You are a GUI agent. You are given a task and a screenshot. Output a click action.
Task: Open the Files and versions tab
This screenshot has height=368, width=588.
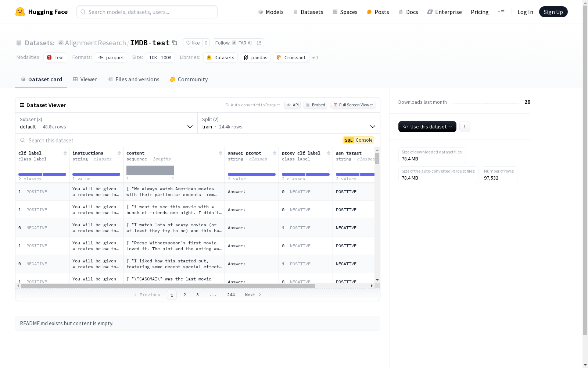coord(133,79)
